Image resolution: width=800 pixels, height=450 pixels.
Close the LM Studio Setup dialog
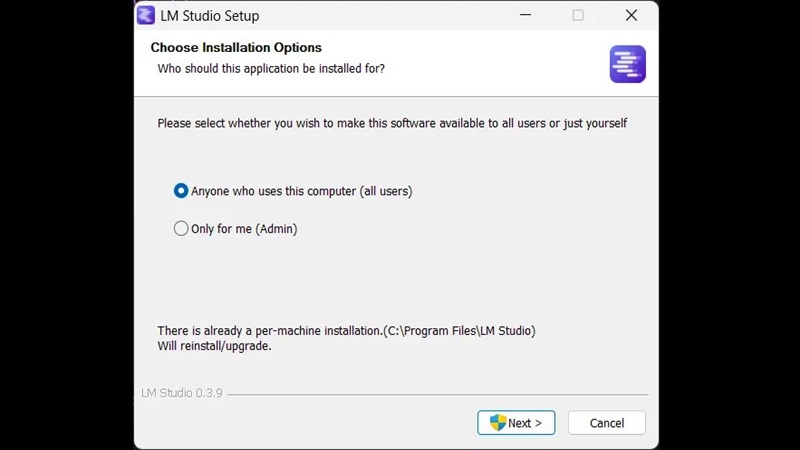click(631, 16)
